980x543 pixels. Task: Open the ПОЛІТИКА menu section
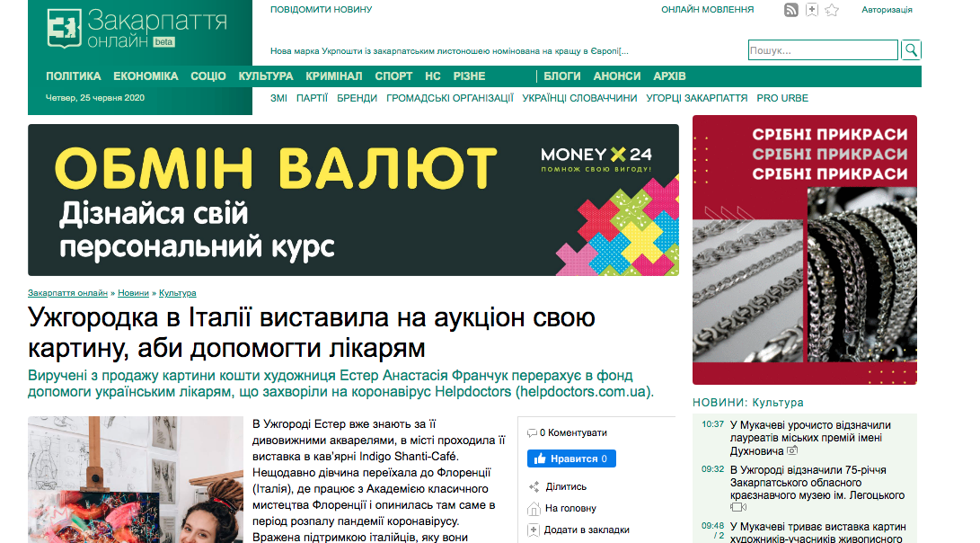pyautogui.click(x=74, y=76)
